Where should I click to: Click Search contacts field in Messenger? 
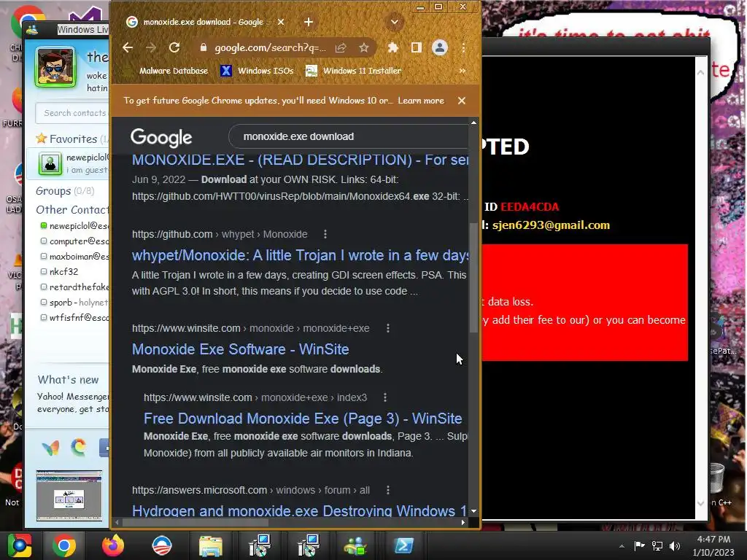point(74,113)
